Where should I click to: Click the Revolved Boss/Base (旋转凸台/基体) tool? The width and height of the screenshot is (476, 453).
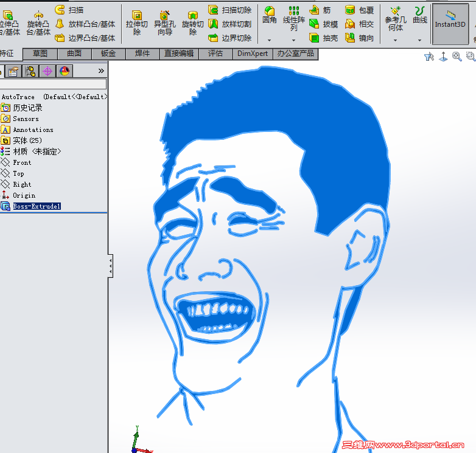coord(38,24)
